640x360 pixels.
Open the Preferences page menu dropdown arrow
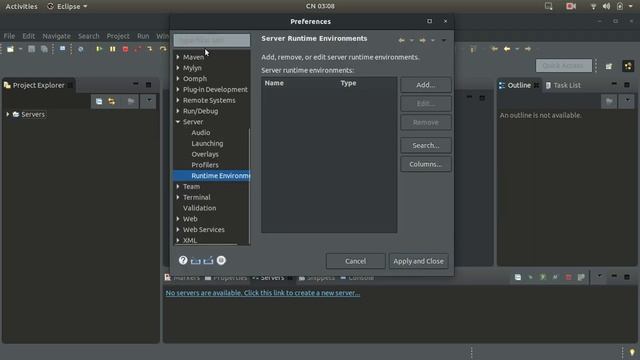[x=444, y=40]
